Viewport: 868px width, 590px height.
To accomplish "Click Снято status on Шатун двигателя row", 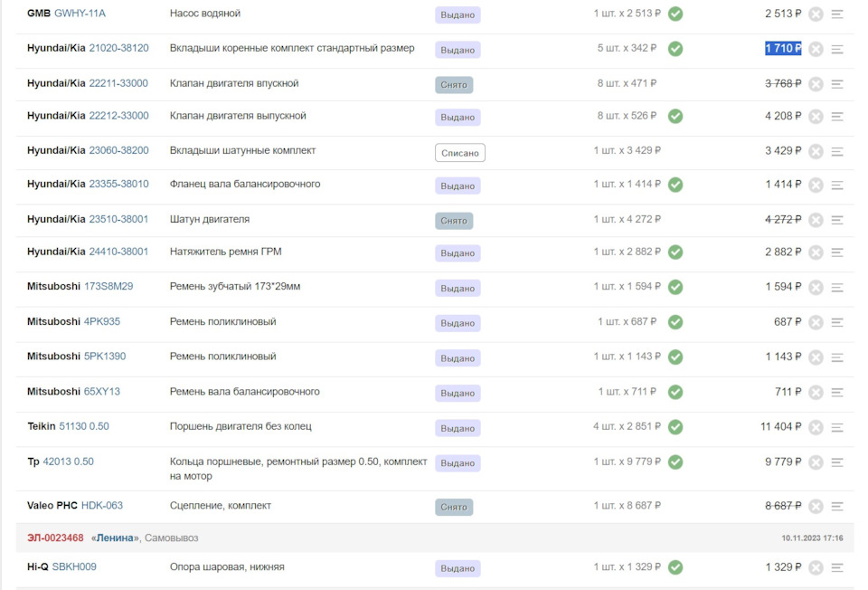I will [x=454, y=221].
